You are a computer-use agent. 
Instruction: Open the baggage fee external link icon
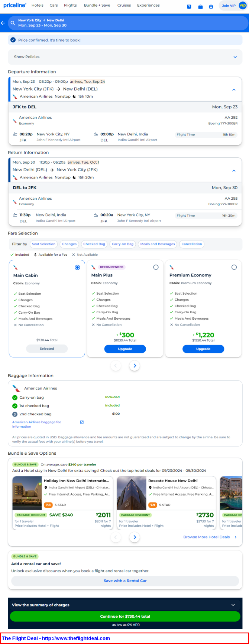82,422
